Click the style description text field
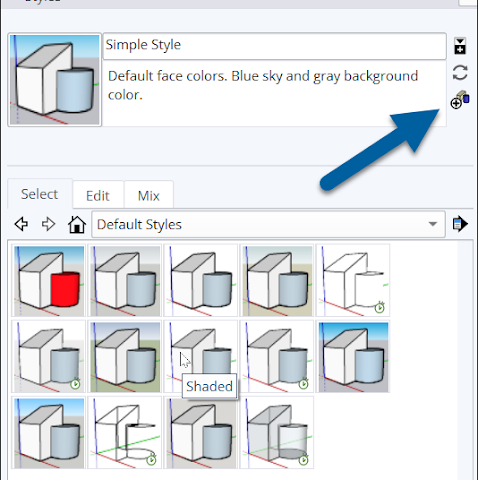 click(x=274, y=93)
